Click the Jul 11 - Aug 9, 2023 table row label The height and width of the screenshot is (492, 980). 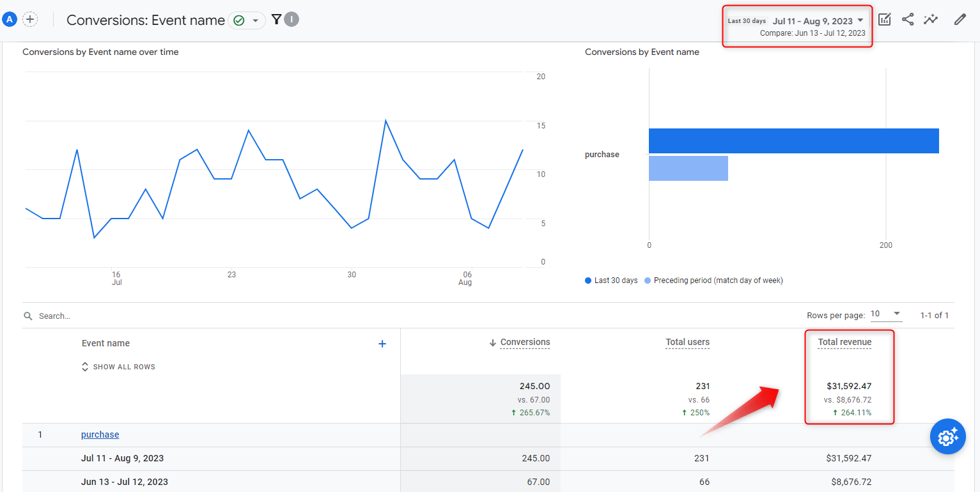pos(123,458)
